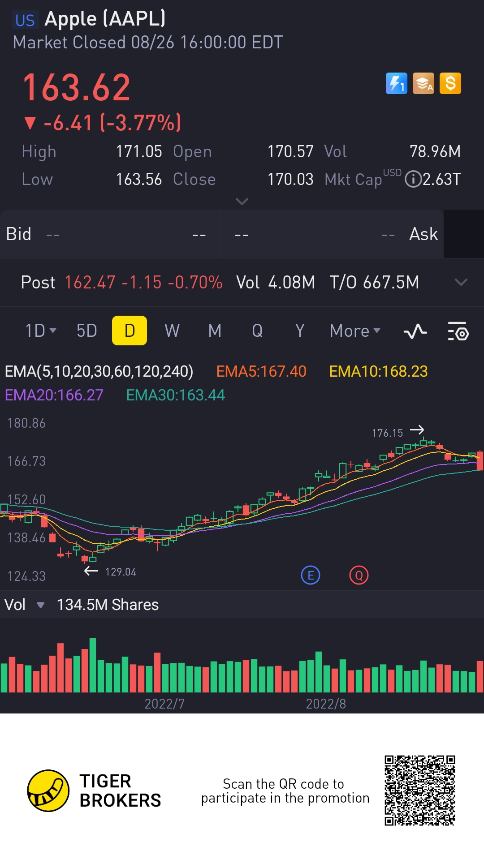484x868 pixels.
Task: Tap the High value 171.05
Action: click(139, 152)
